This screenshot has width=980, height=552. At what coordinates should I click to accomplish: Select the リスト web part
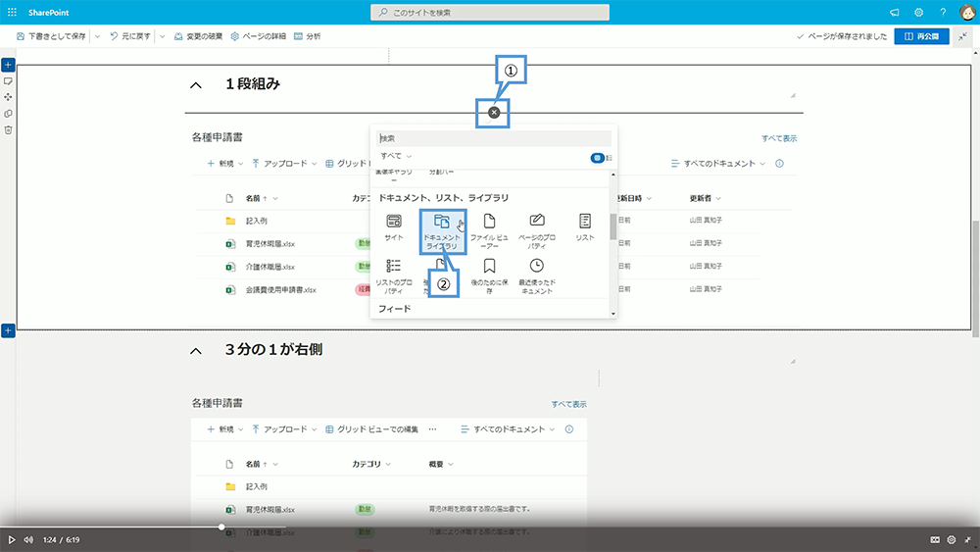click(585, 227)
